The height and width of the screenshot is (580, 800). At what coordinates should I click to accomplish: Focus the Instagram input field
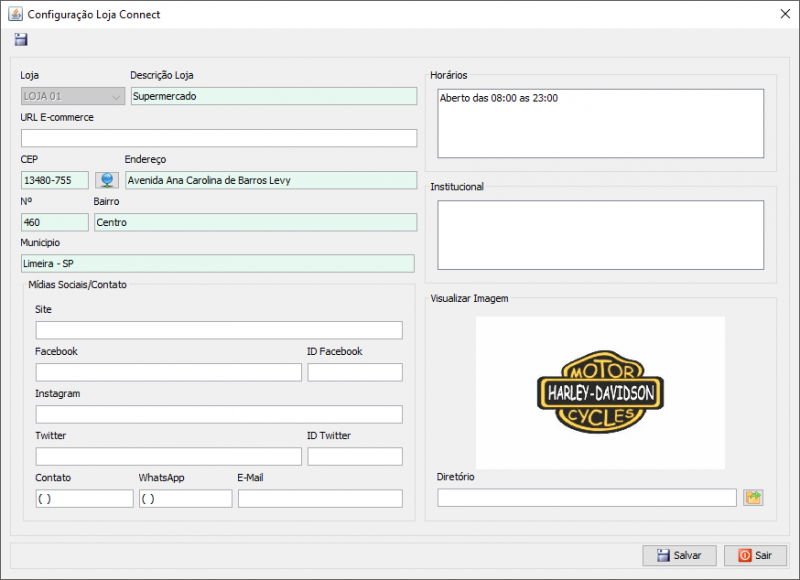tap(219, 414)
